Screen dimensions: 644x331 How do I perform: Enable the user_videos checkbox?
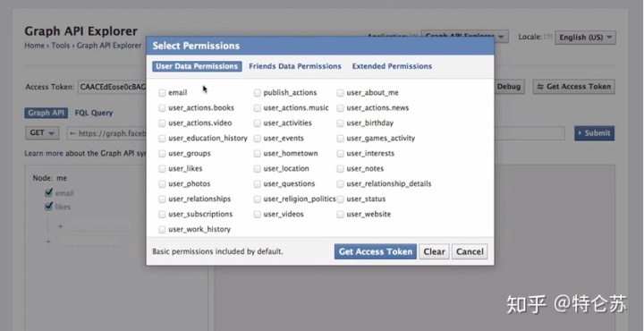[x=257, y=215]
